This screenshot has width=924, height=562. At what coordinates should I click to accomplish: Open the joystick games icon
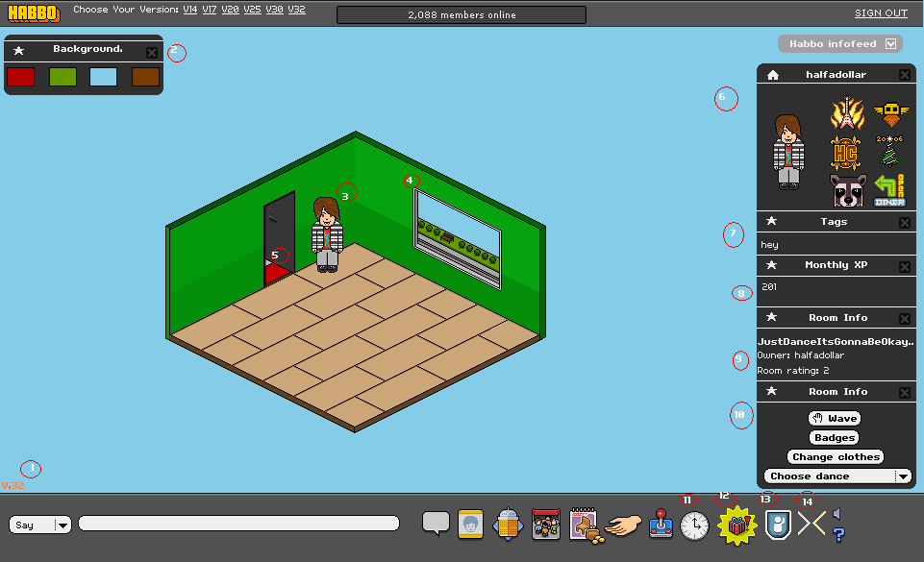click(x=661, y=524)
